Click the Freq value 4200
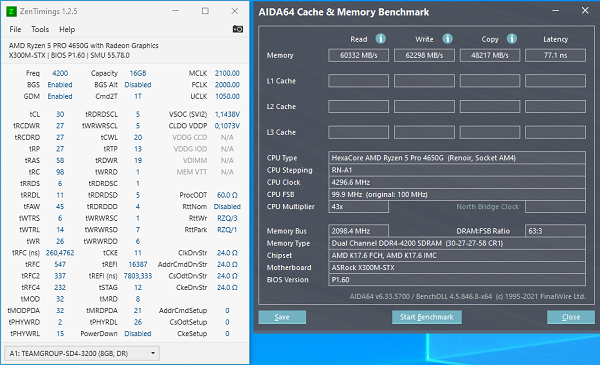 coord(60,73)
